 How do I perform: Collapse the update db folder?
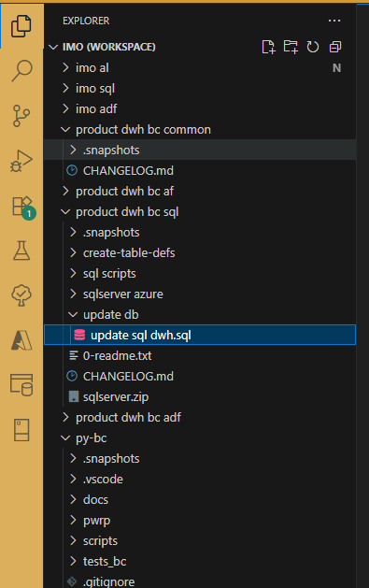pos(73,314)
